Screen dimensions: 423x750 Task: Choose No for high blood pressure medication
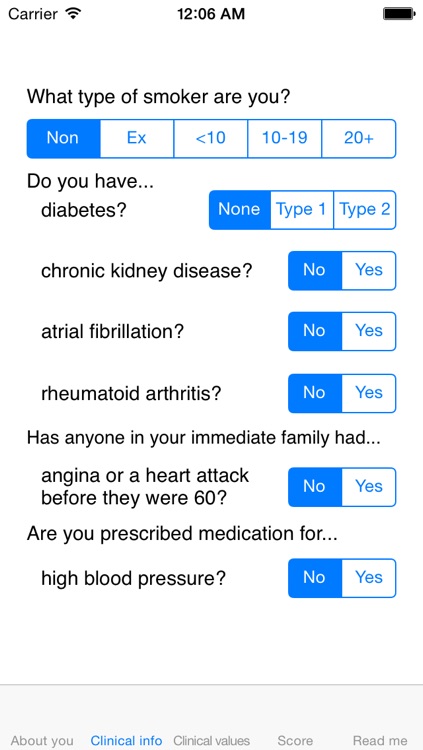coord(315,578)
